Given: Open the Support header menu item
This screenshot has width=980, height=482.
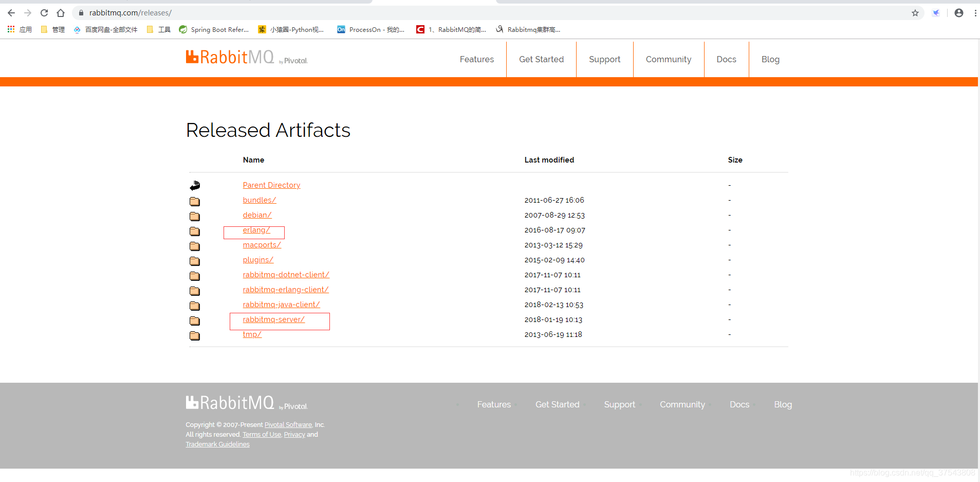Looking at the screenshot, I should click(x=604, y=59).
